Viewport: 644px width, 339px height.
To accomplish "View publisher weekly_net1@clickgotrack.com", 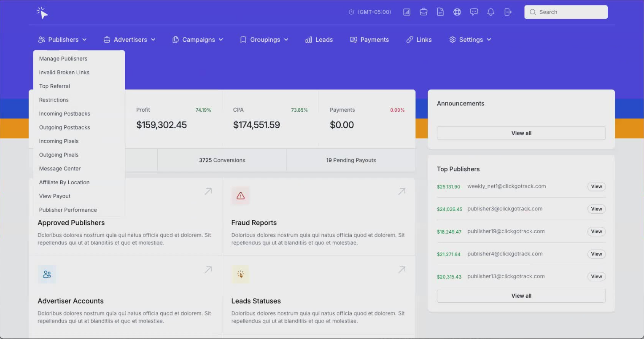I will [596, 186].
